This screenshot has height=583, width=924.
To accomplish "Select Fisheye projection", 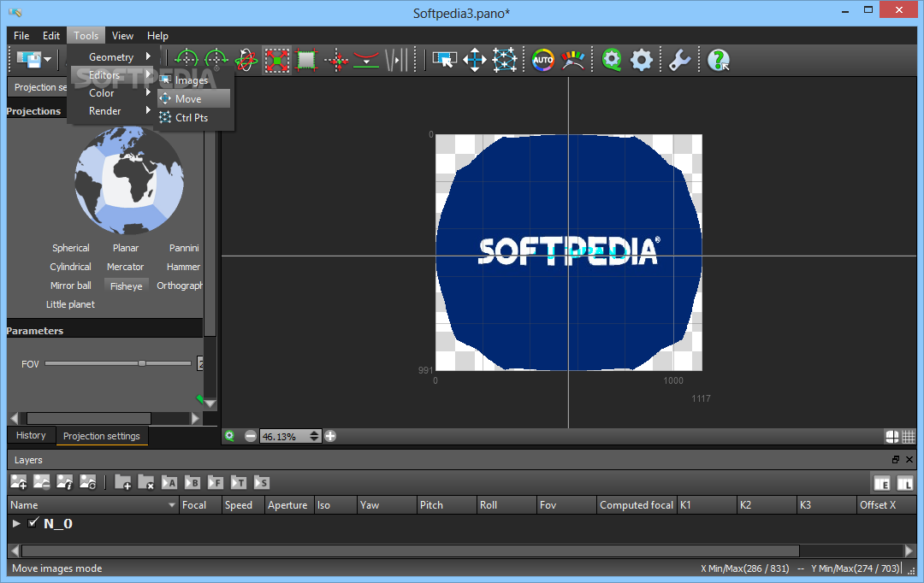I will 126,286.
